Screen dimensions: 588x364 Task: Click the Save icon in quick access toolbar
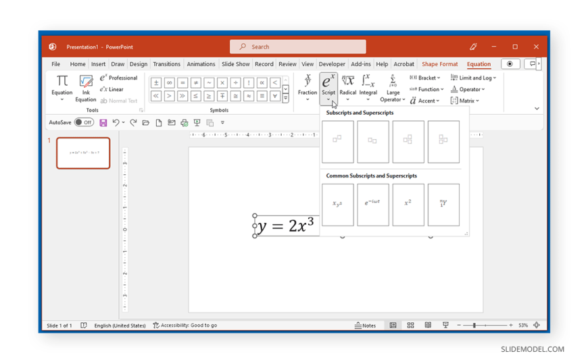(103, 123)
